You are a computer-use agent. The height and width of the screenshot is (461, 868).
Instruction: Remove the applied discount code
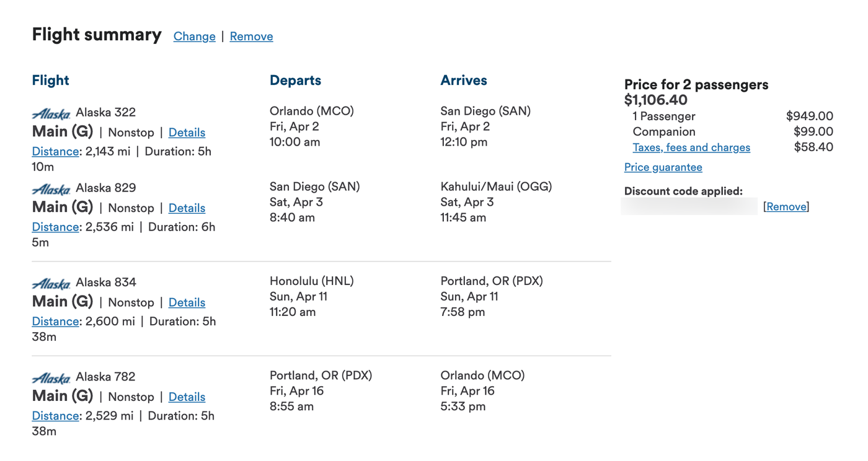(x=786, y=207)
